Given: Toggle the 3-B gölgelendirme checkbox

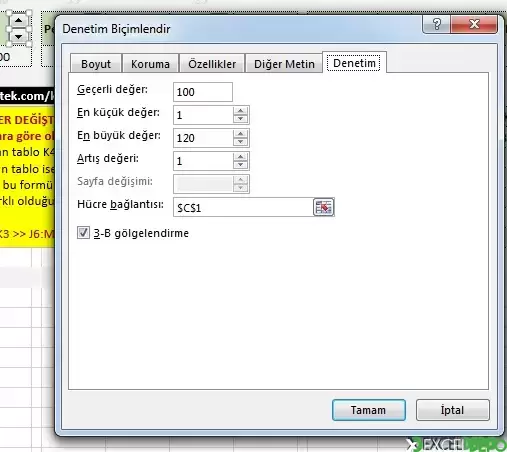Looking at the screenshot, I should pyautogui.click(x=83, y=233).
